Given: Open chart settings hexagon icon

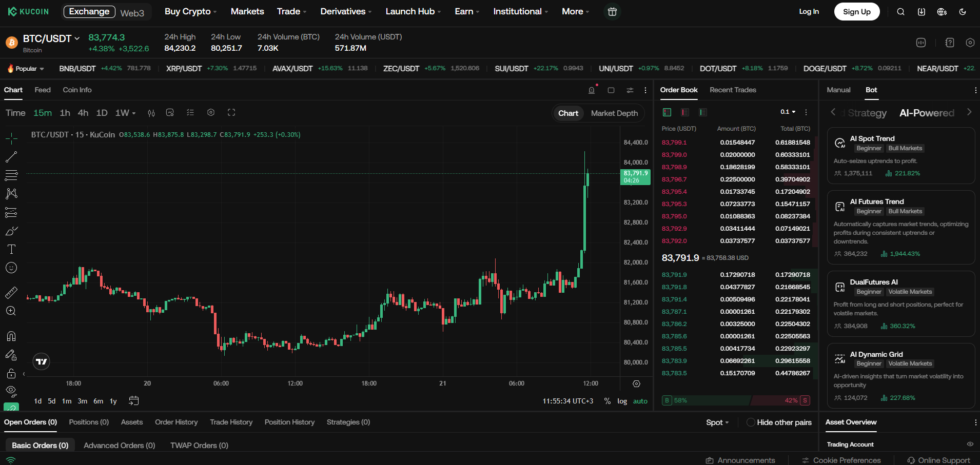Looking at the screenshot, I should 211,113.
